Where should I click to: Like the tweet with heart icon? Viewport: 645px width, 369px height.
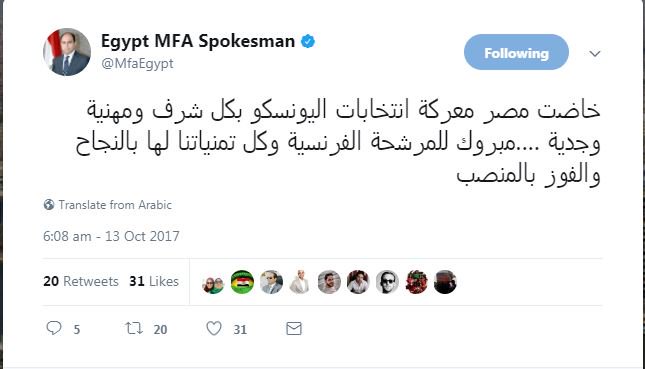(x=214, y=328)
